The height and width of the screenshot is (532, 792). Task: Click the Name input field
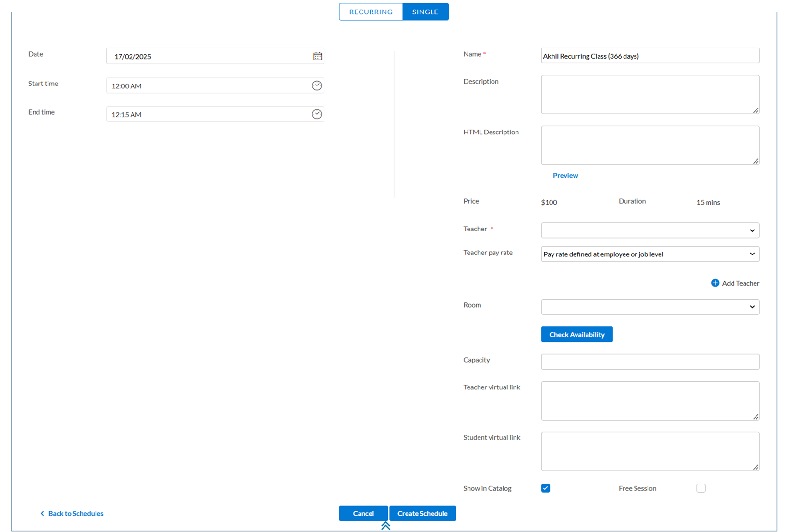pos(650,56)
